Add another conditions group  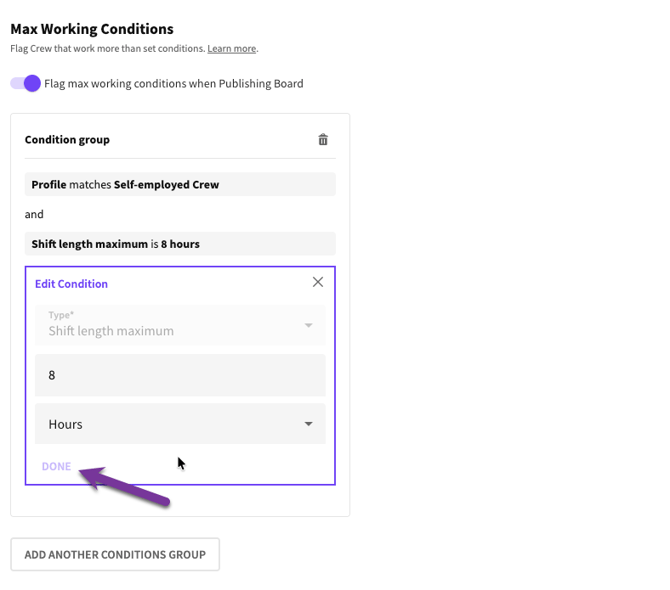pos(115,554)
